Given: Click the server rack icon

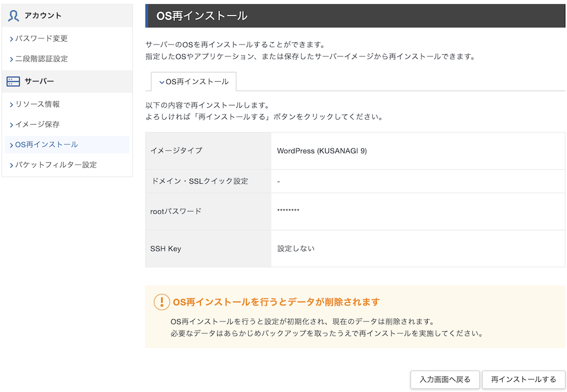Looking at the screenshot, I should pos(14,82).
